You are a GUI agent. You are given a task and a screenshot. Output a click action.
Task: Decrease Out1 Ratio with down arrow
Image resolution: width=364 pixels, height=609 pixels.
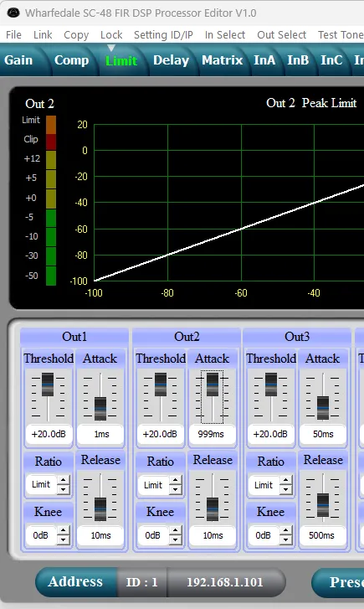point(64,489)
